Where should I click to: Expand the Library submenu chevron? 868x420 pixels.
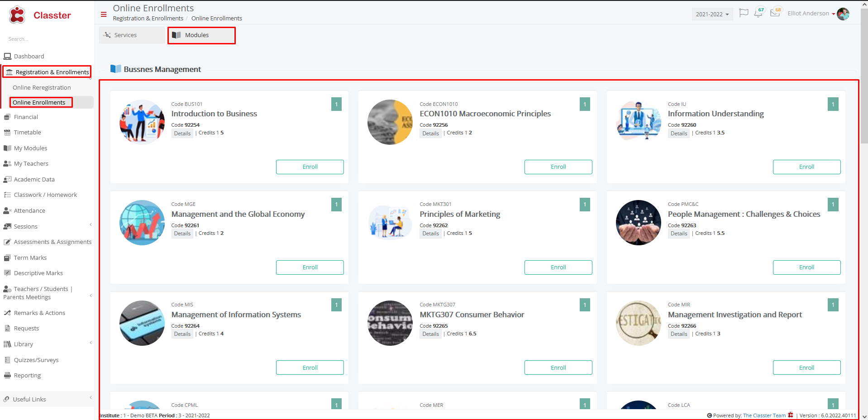(91, 343)
